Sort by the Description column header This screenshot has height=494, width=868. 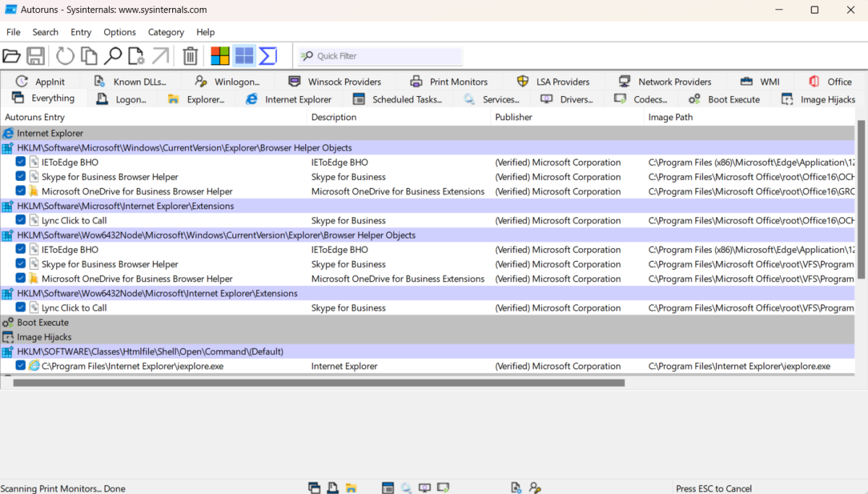tap(399, 117)
